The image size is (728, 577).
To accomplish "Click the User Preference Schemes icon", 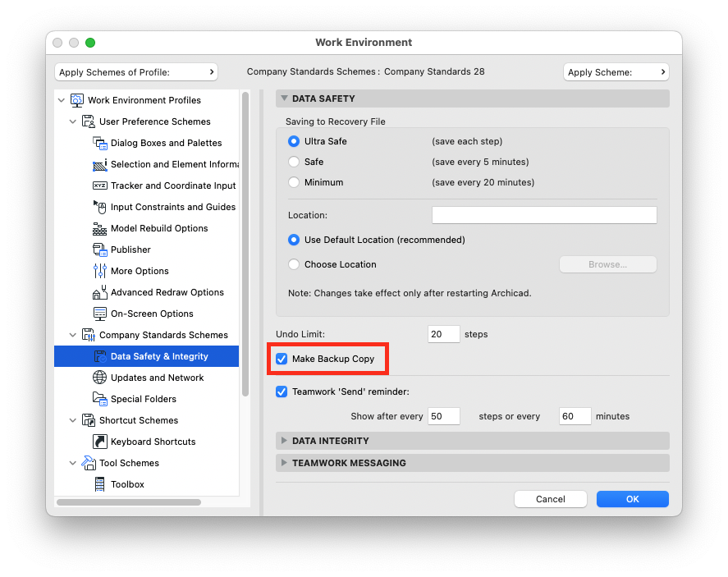I will [x=88, y=121].
